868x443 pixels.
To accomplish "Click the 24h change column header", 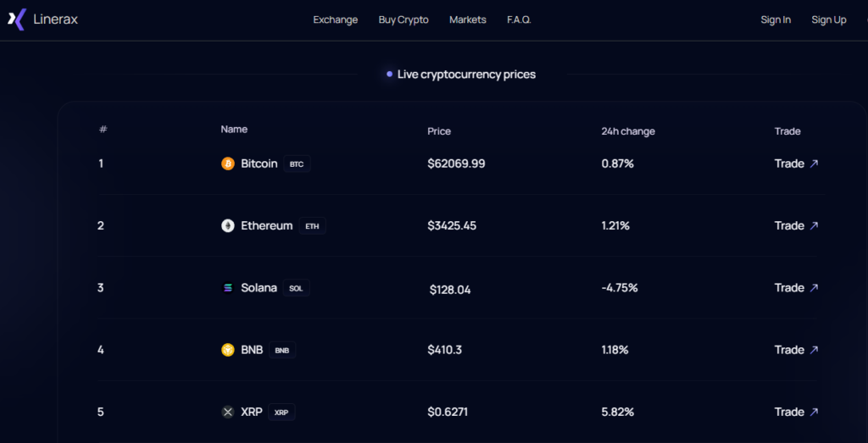I will click(x=627, y=131).
